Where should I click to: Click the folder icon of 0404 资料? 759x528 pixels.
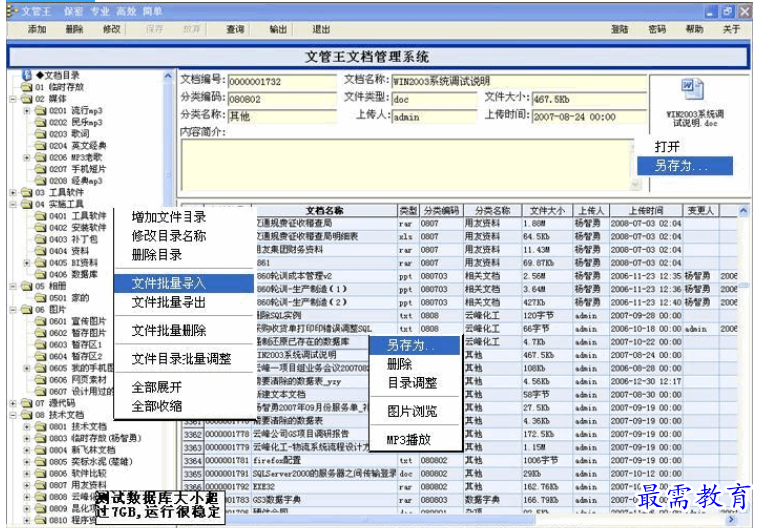[41, 251]
